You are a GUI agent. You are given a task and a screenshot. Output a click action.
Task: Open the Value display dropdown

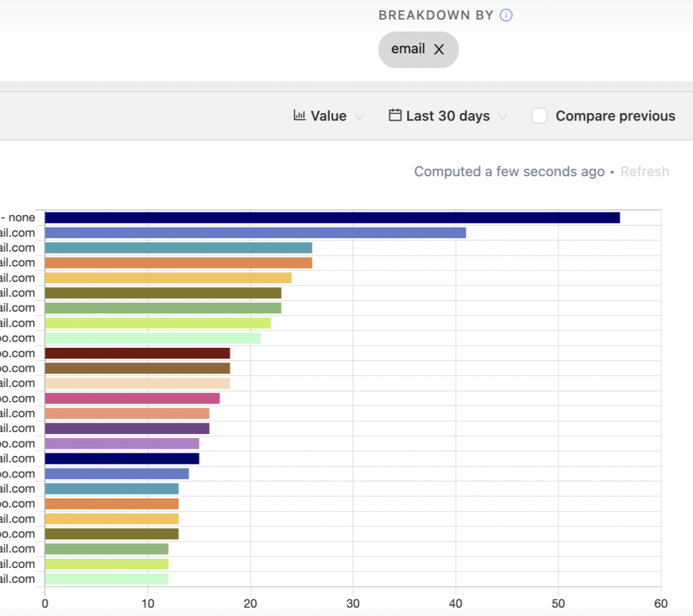(x=328, y=116)
